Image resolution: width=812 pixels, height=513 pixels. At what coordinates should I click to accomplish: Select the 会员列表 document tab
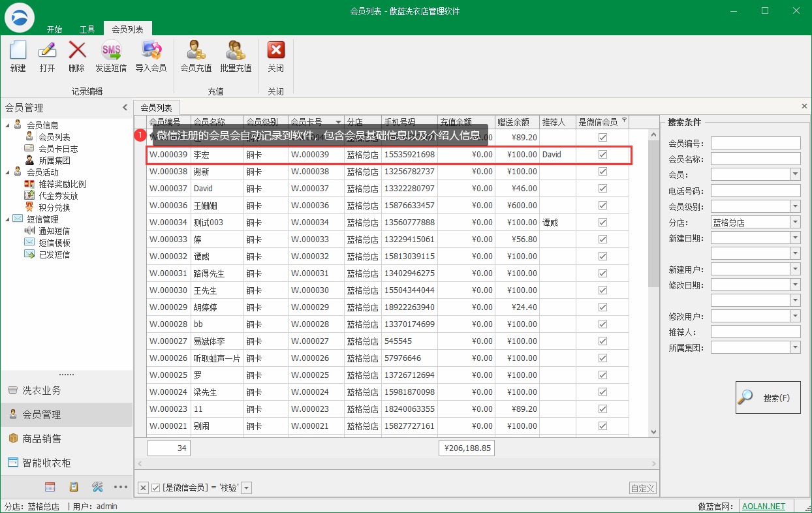(157, 108)
